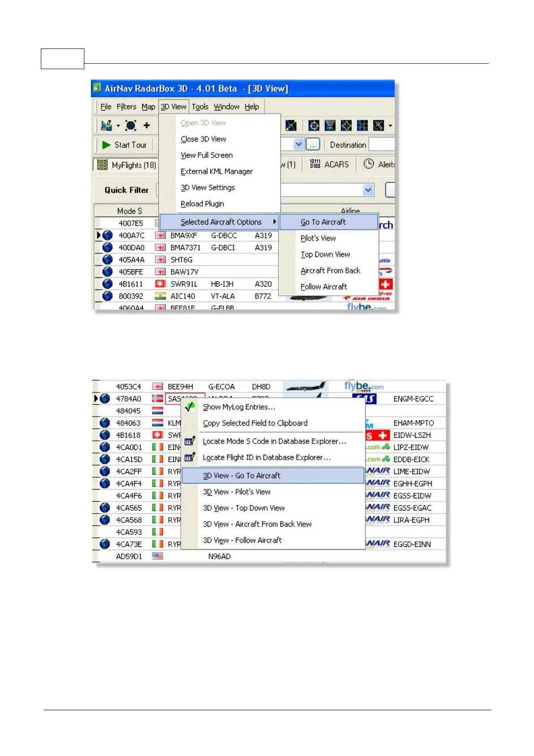Click the green-yellow map icon left of the crosshair icon
The image size is (534, 756).
click(x=291, y=126)
